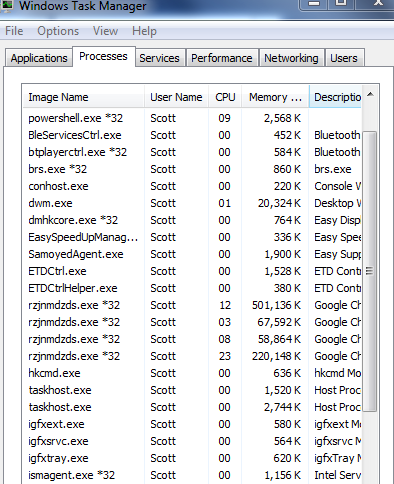Click the process list scrollbar thumb
394x484 pixels.
(x=369, y=272)
